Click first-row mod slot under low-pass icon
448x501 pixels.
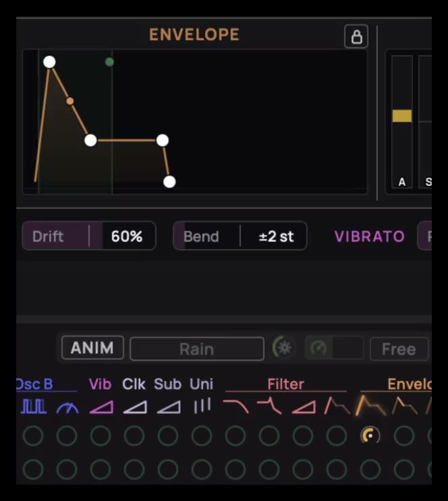(x=235, y=436)
